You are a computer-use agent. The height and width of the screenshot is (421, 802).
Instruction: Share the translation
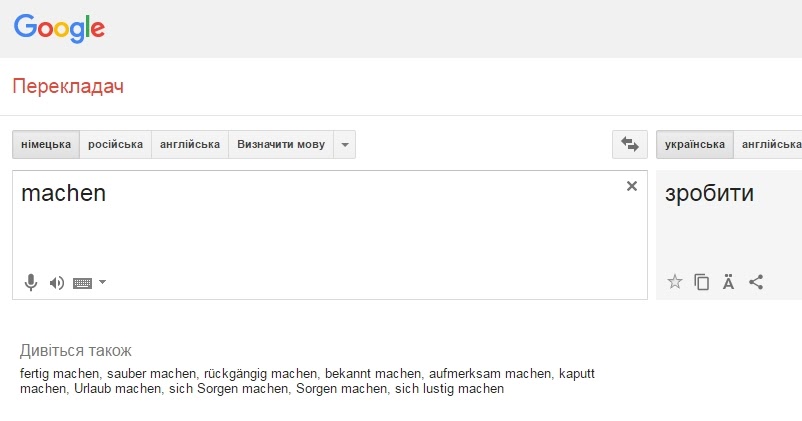(x=756, y=282)
